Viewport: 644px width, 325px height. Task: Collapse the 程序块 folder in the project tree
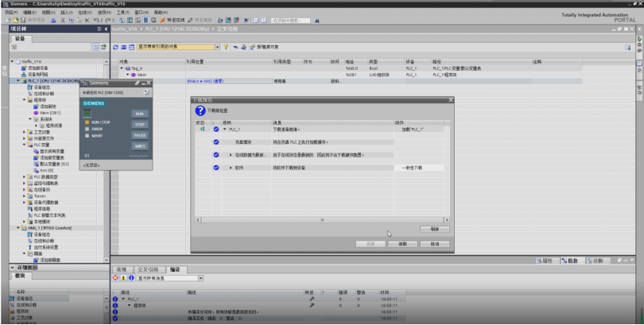[x=24, y=100]
